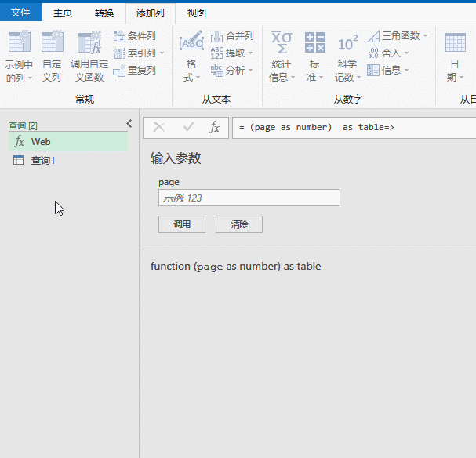
Task: Collapse the queries pane with chevron
Action: (x=129, y=124)
